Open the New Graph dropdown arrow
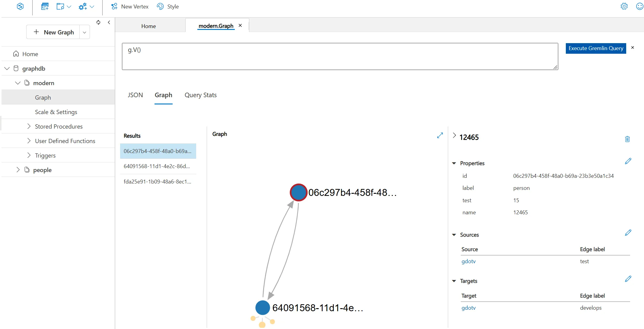This screenshot has width=644, height=329. click(84, 32)
